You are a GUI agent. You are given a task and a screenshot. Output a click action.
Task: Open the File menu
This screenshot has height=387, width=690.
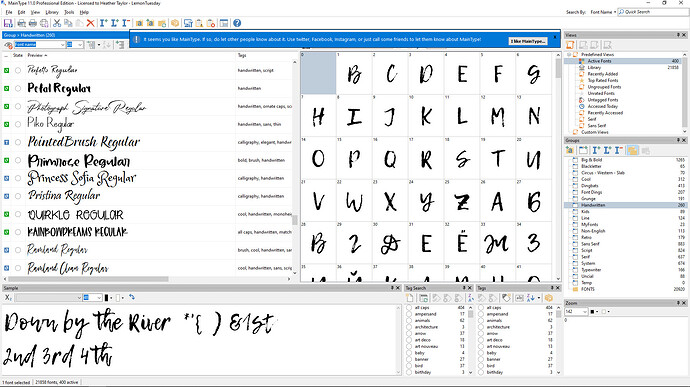(9, 12)
